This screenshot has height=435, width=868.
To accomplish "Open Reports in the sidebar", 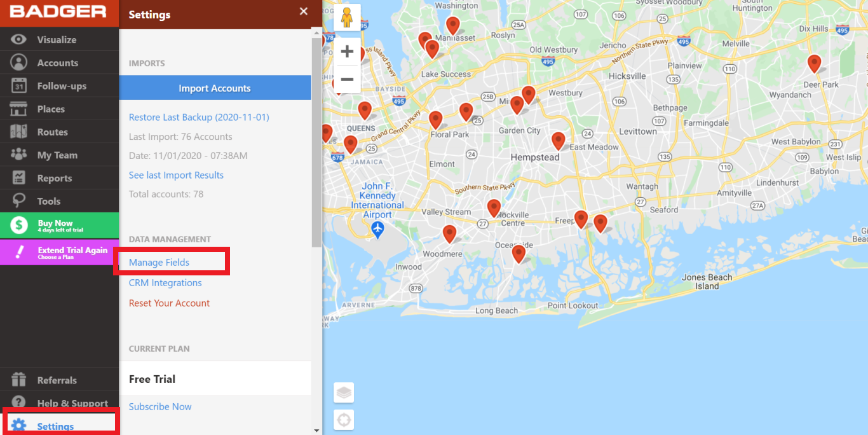I will click(59, 178).
